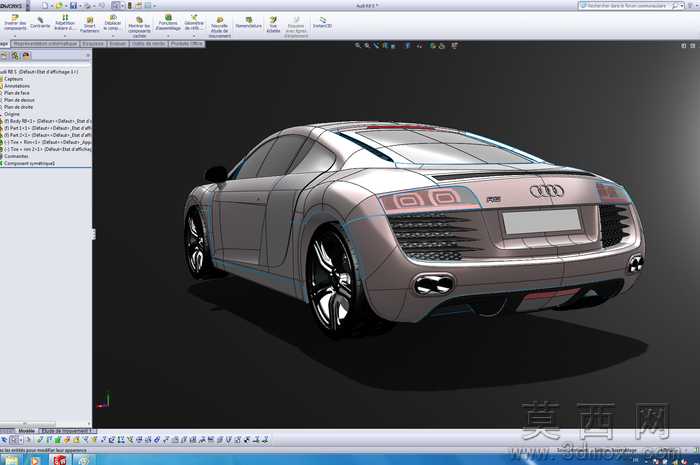This screenshot has width=700, height=465.
Task: Click Montrer les composants cachés
Action: [x=139, y=27]
